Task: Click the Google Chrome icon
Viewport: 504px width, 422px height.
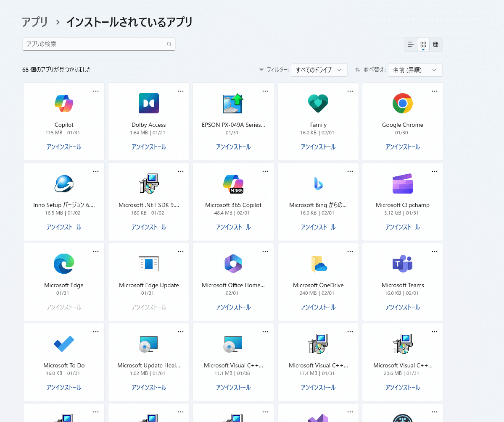Action: 402,103
